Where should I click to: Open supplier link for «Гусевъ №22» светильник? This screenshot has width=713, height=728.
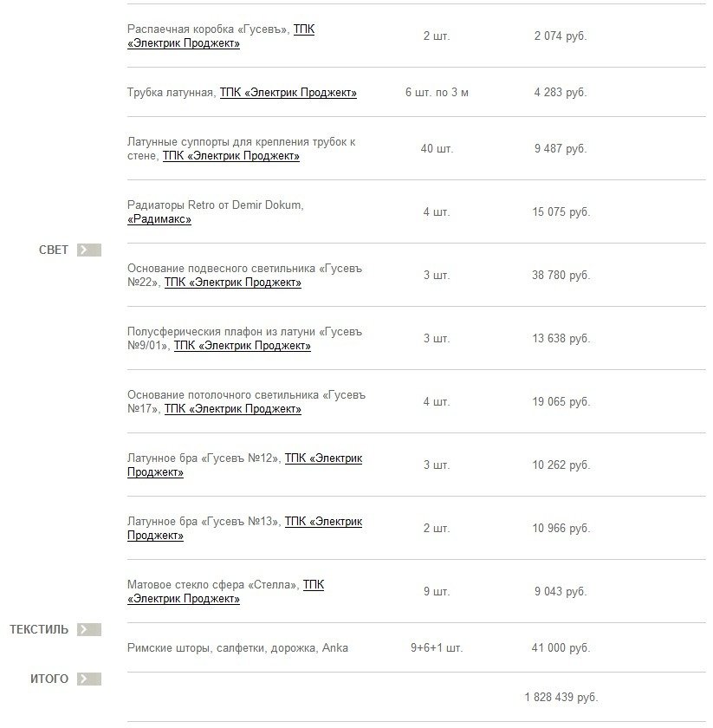click(x=233, y=283)
